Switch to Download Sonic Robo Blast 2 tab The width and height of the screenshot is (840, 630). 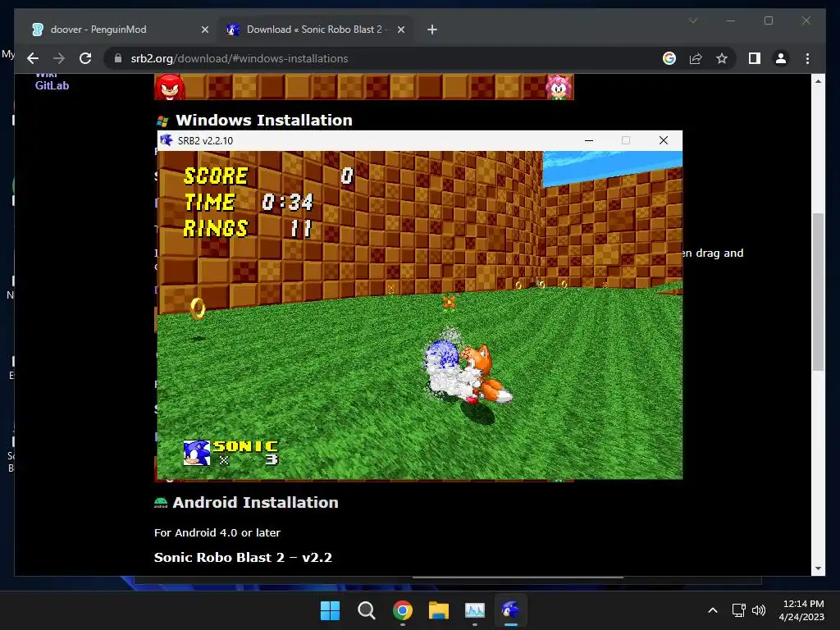315,30
